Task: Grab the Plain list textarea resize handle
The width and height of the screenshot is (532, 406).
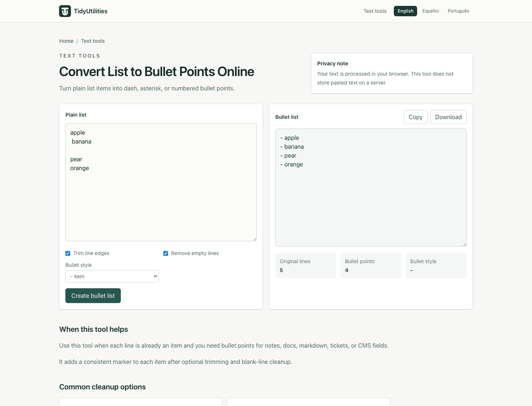Action: pyautogui.click(x=255, y=239)
